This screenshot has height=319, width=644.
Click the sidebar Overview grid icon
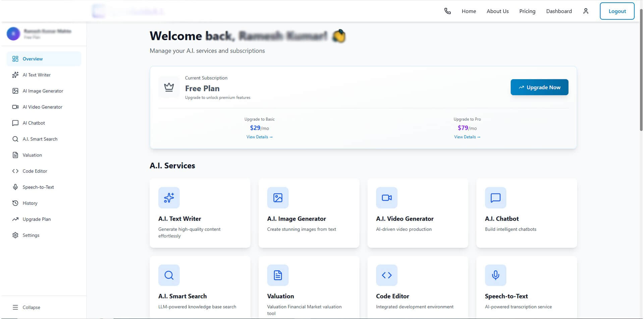15,59
